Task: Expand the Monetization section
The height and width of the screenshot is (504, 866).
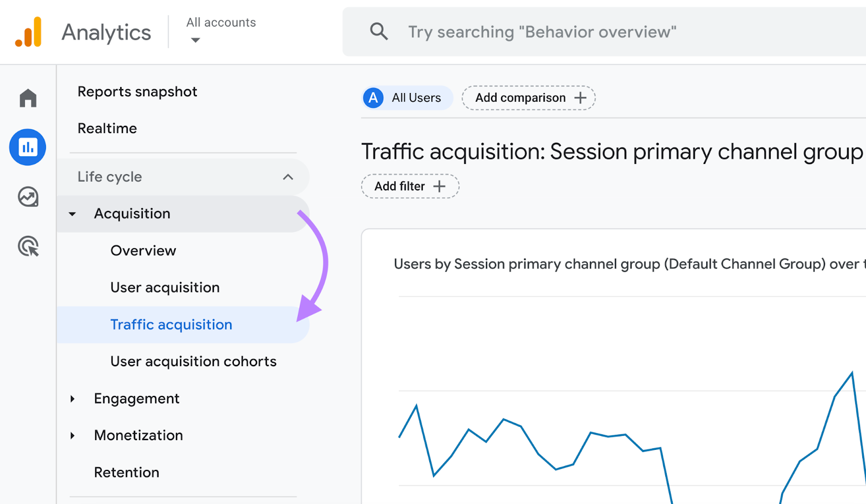Action: (73, 435)
